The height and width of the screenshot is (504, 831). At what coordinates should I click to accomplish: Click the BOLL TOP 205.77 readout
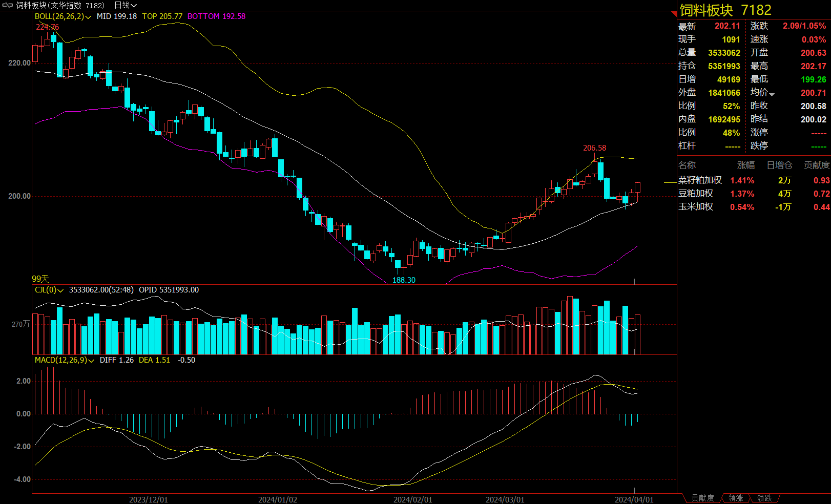point(162,16)
